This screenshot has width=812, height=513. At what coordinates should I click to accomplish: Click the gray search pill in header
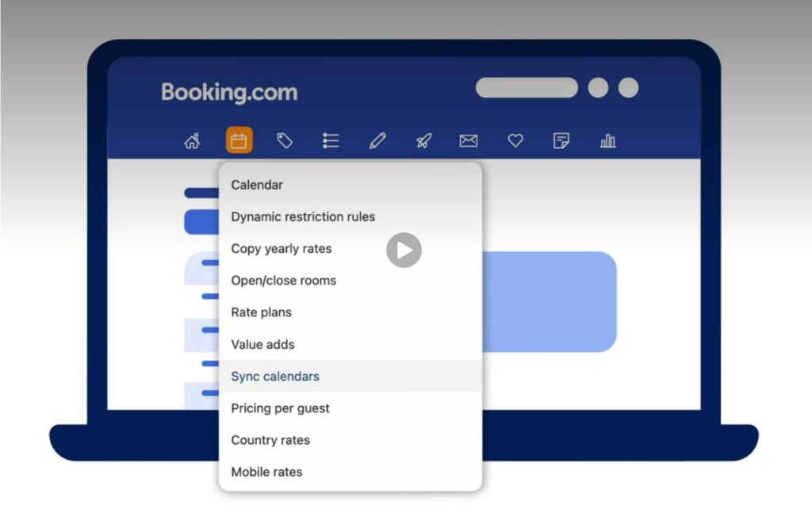point(527,87)
